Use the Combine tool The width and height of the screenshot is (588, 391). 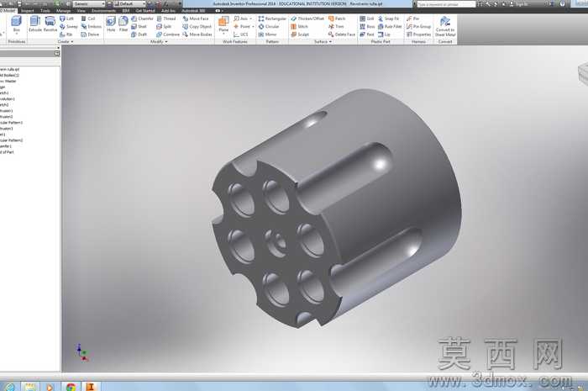pos(168,34)
